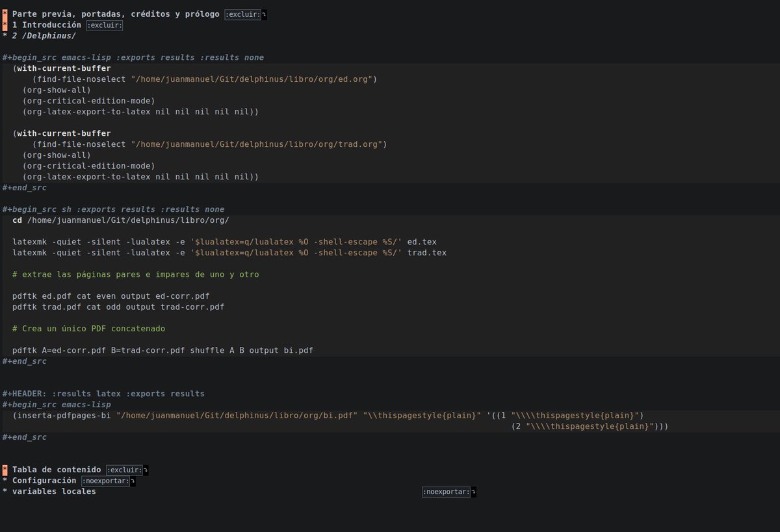Click the '#+HEADER: :results latex :exports results' line
780x532 pixels.
coord(103,394)
